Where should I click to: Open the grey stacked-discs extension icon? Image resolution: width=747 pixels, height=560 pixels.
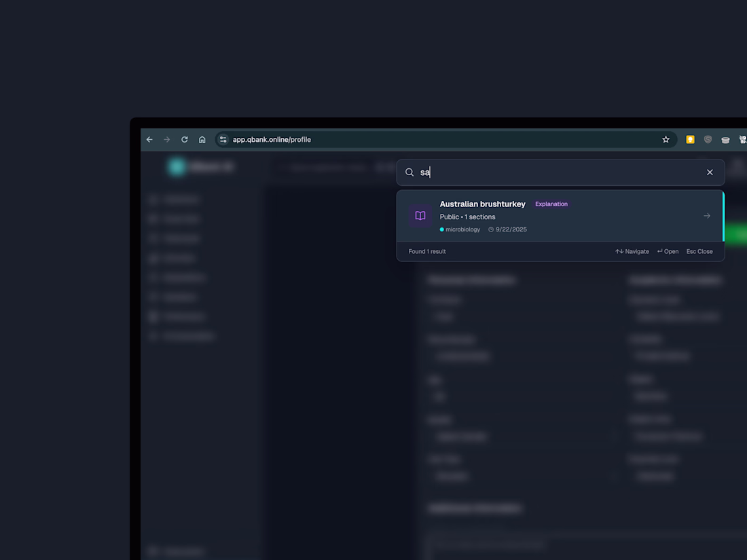pos(725,140)
